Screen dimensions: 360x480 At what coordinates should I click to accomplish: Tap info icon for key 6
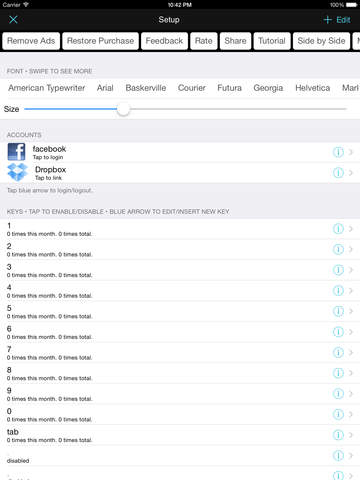point(338,332)
